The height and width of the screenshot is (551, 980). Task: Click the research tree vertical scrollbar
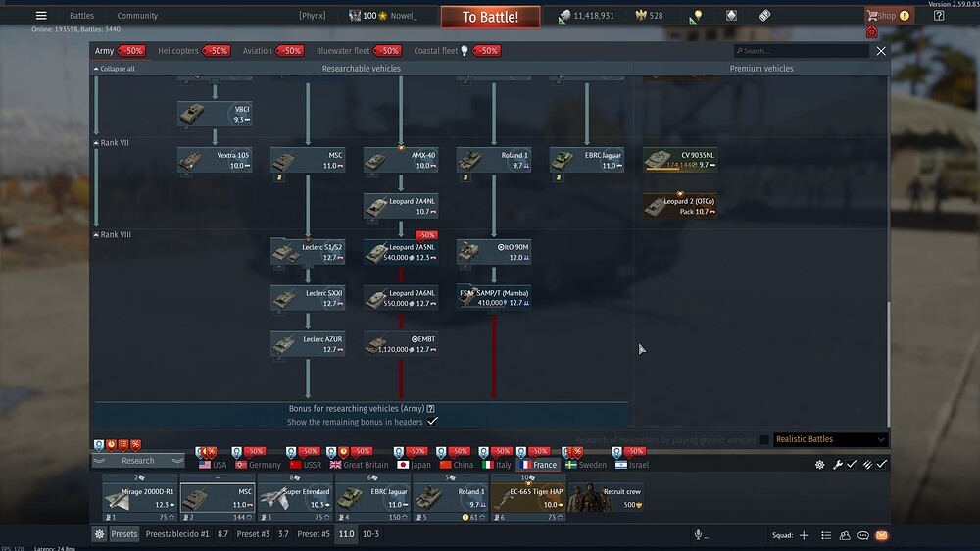(x=888, y=365)
